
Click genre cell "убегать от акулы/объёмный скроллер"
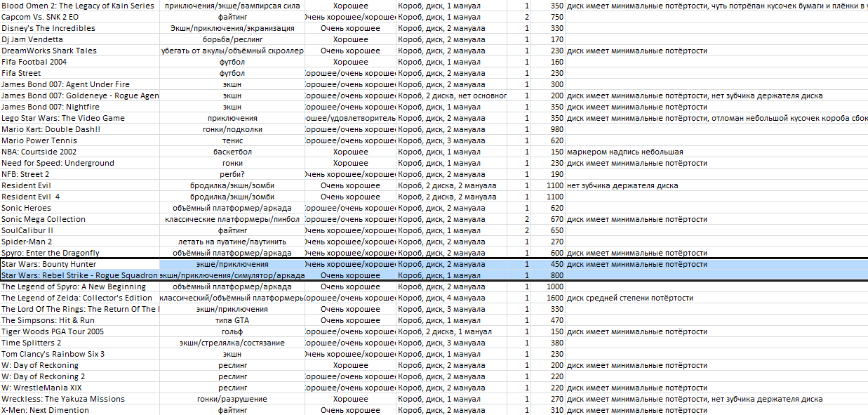point(232,51)
